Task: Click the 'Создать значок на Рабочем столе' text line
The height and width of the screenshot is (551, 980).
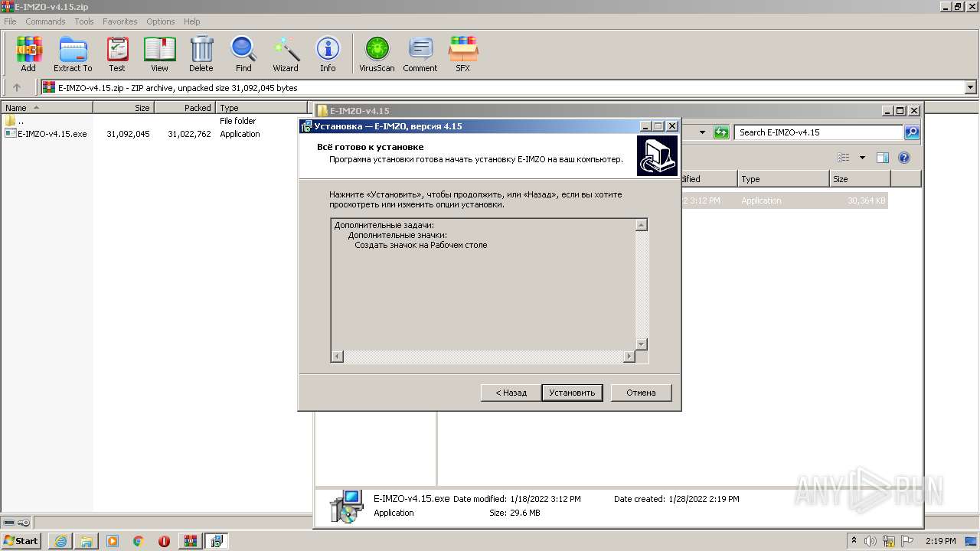Action: click(x=420, y=246)
